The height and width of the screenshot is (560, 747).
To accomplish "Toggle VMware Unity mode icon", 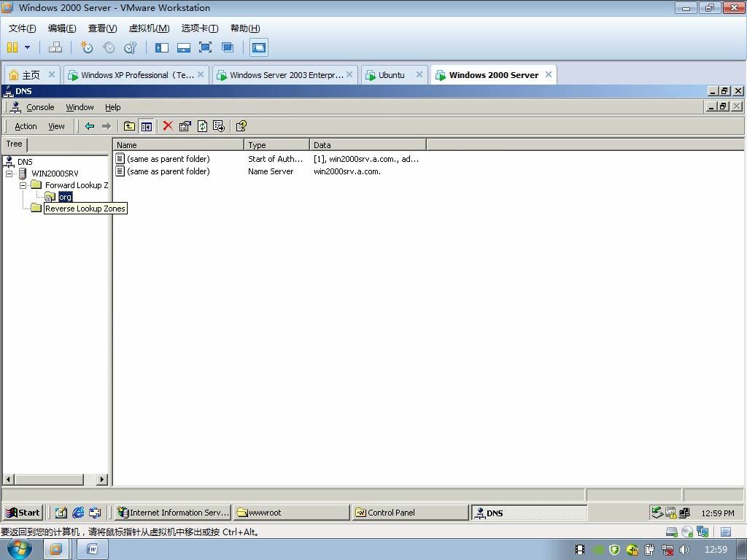I will click(228, 47).
